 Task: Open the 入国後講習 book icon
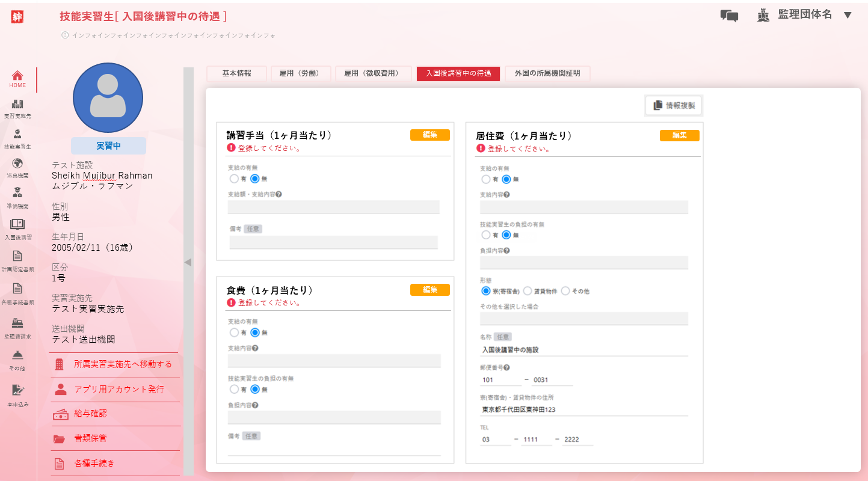click(x=17, y=225)
